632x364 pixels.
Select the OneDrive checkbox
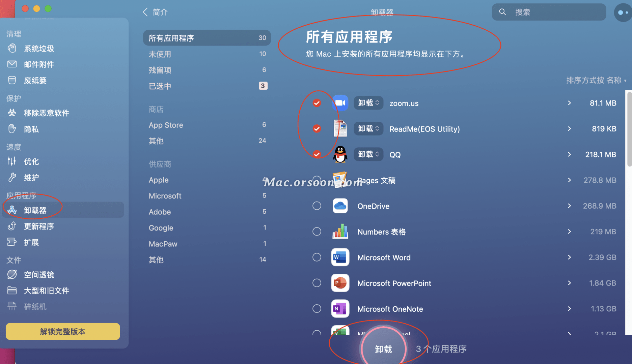[x=317, y=206]
